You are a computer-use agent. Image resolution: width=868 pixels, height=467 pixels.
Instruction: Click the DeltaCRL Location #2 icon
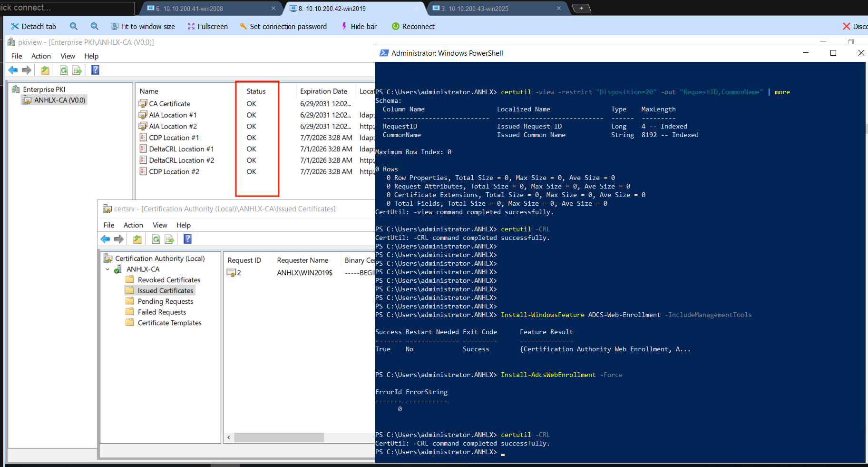tap(143, 160)
